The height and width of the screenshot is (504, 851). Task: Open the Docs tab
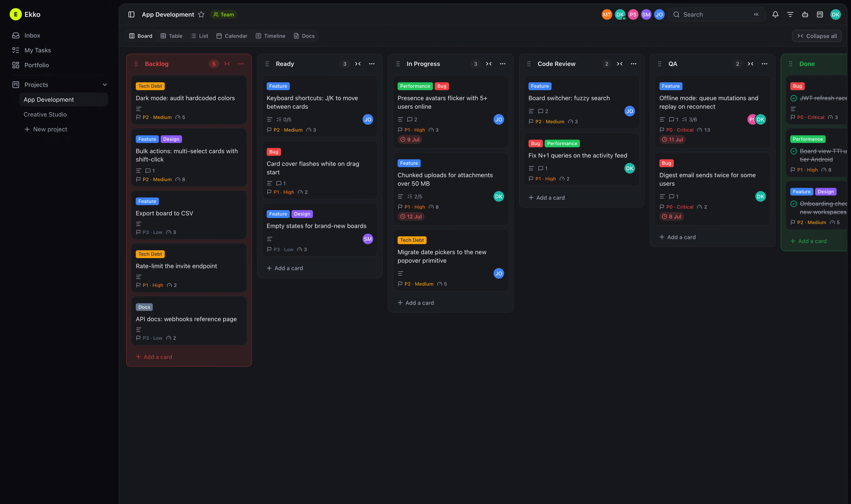304,36
